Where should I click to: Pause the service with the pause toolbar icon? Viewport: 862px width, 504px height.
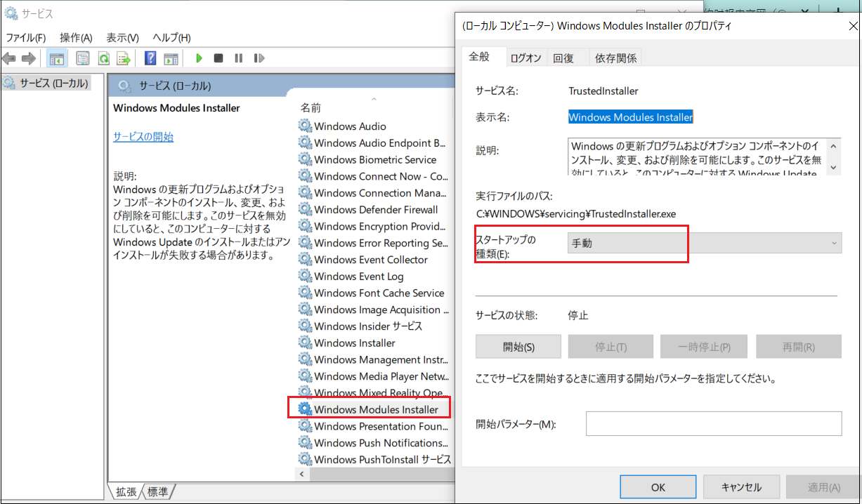[x=239, y=58]
